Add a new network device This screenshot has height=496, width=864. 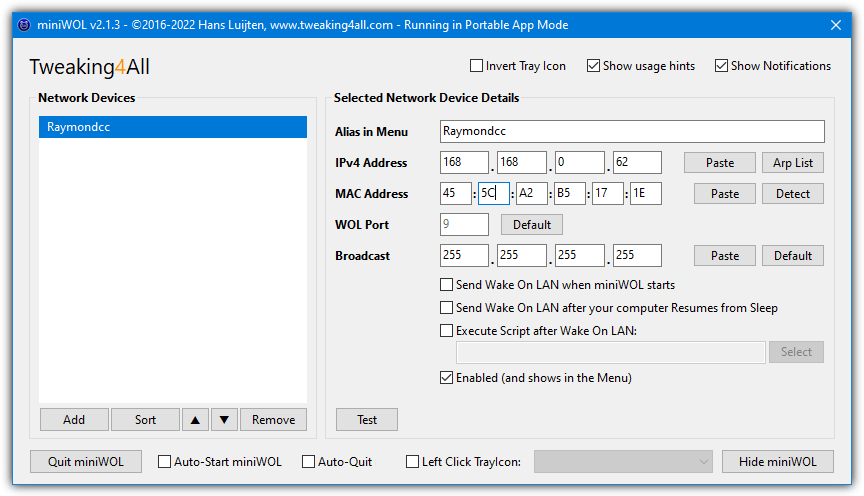[74, 420]
